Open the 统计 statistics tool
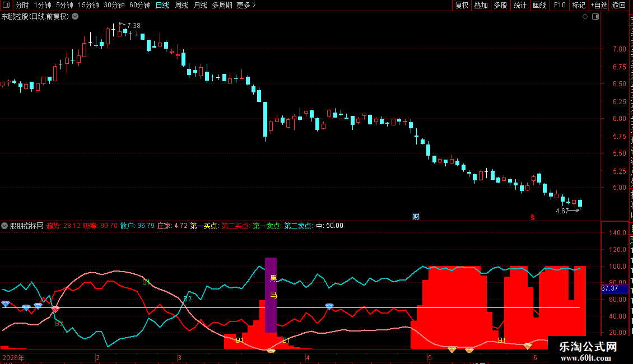The height and width of the screenshot is (364, 633). point(520,5)
